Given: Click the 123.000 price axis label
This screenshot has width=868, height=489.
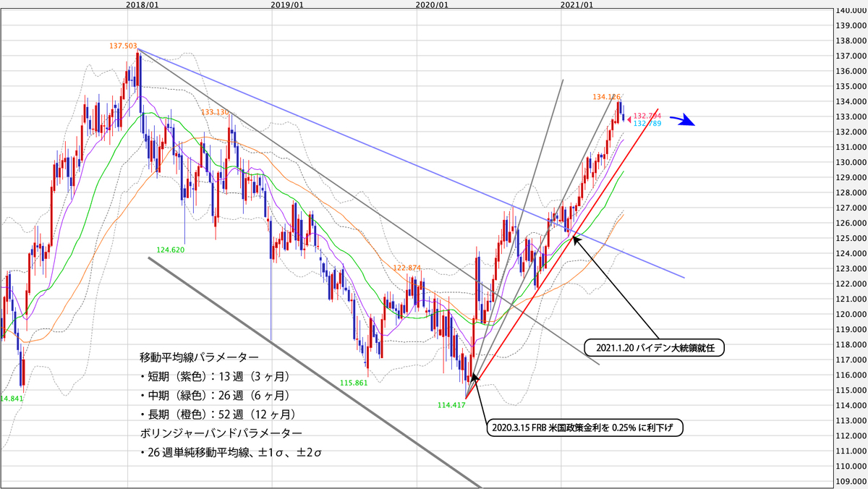Looking at the screenshot, I should (x=851, y=268).
